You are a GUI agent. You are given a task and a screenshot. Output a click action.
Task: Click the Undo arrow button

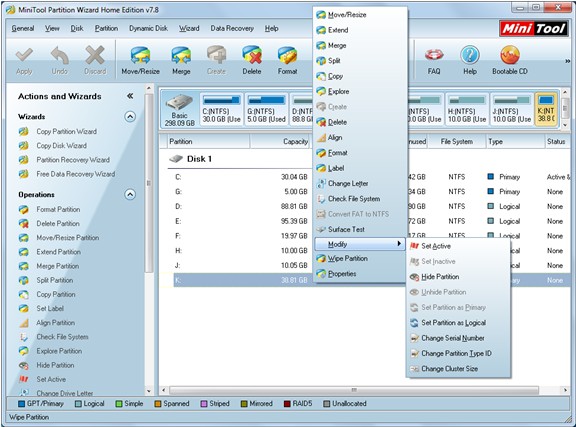[x=60, y=61]
